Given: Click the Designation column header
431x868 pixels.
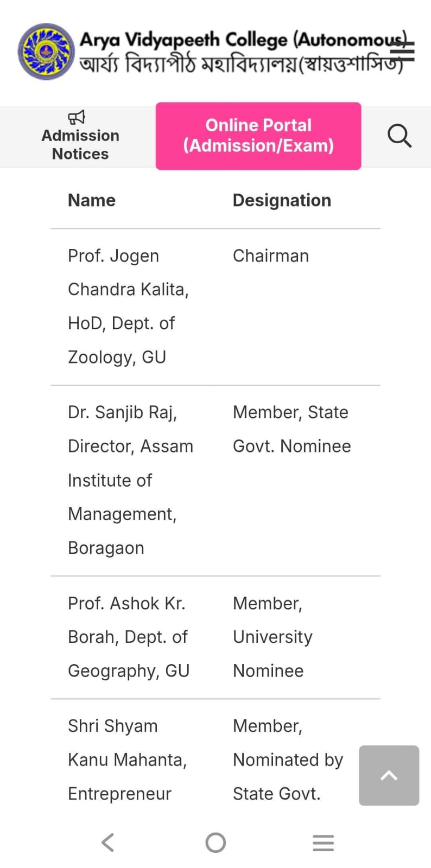Looking at the screenshot, I should click(x=282, y=200).
